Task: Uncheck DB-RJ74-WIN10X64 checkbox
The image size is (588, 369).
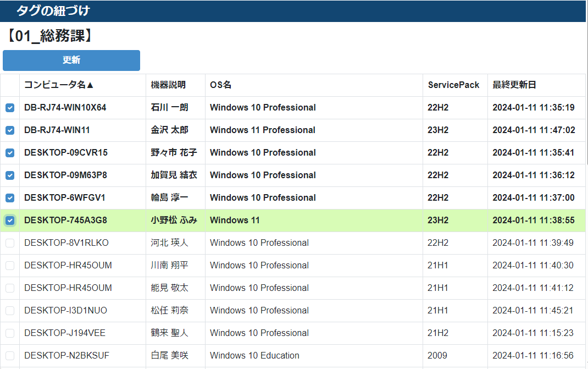Action: coord(10,108)
